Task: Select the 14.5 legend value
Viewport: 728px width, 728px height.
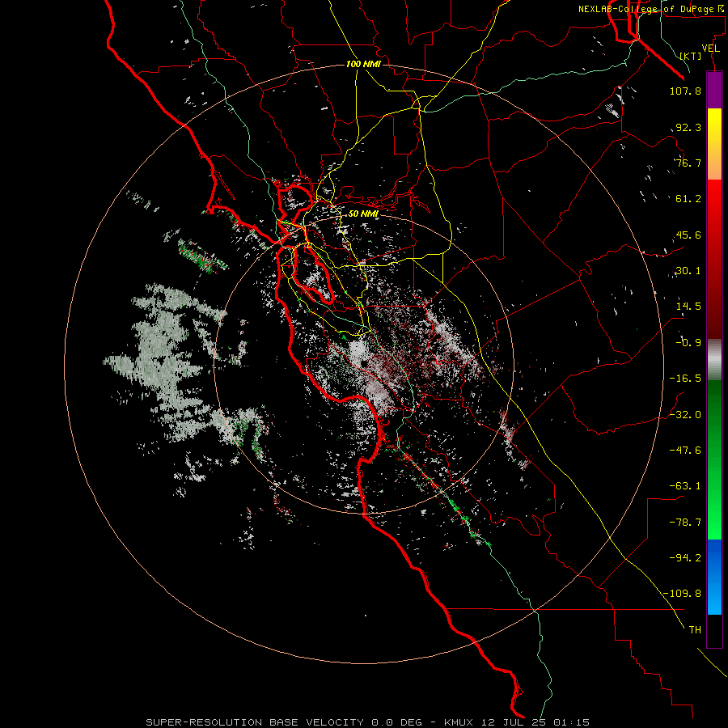Action: coord(688,307)
